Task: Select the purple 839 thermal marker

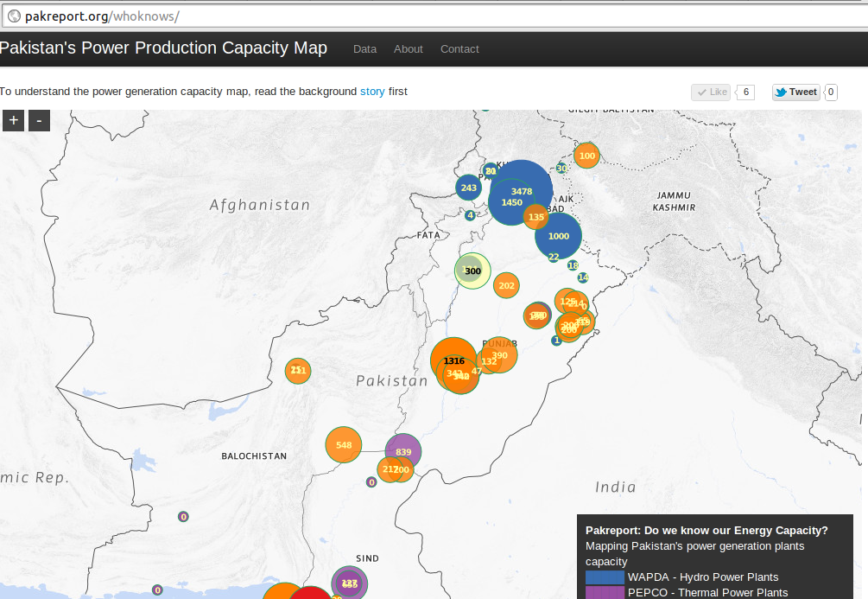Action: (403, 451)
